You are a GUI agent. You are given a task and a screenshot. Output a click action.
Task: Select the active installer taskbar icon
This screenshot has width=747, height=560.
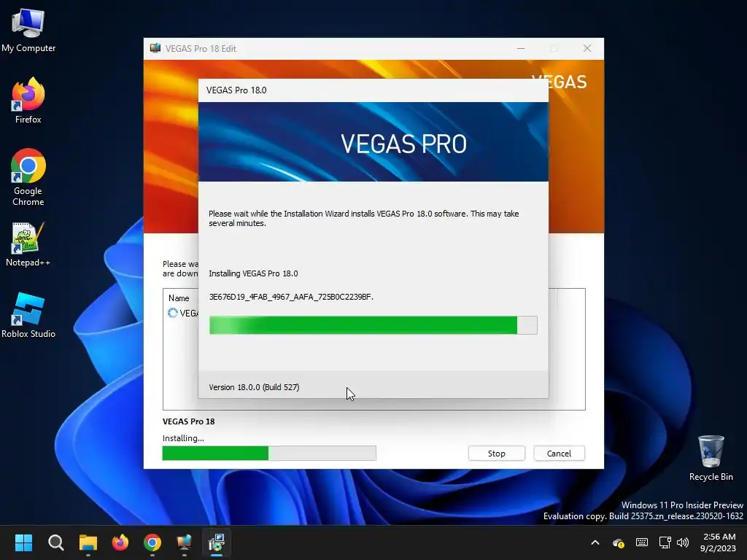click(x=217, y=542)
